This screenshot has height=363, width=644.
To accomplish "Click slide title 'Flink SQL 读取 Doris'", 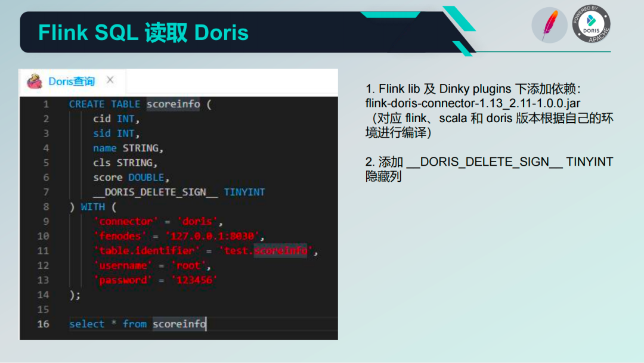I will click(x=143, y=32).
